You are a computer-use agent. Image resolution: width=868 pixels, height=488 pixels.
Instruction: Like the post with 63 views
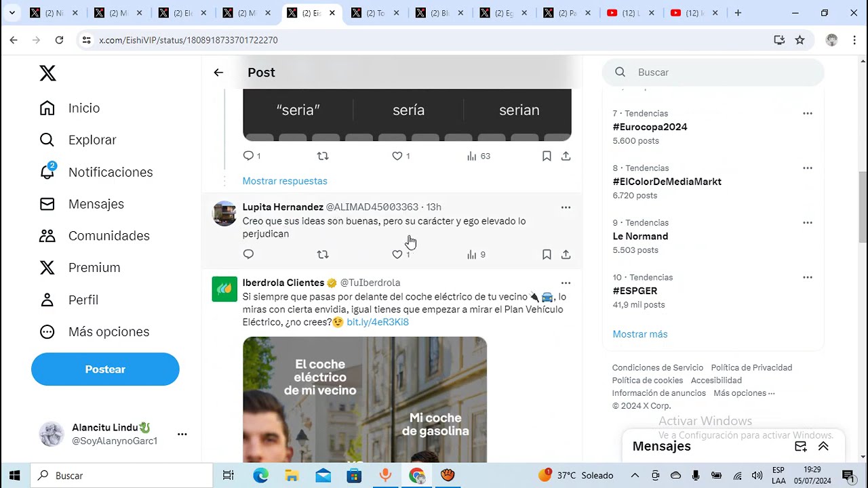pyautogui.click(x=397, y=156)
